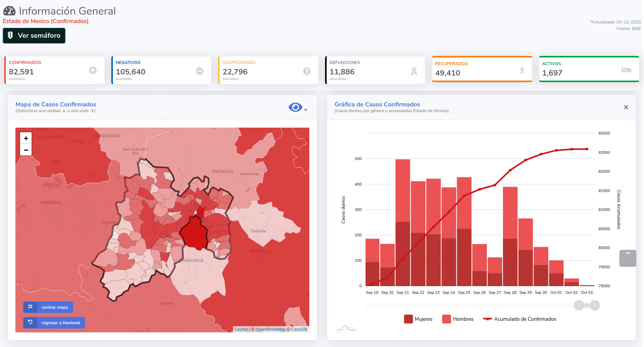Viewport: 644px width, 347px height.
Task: Click the Gráfica de Casos Confirmados title
Action: [377, 104]
